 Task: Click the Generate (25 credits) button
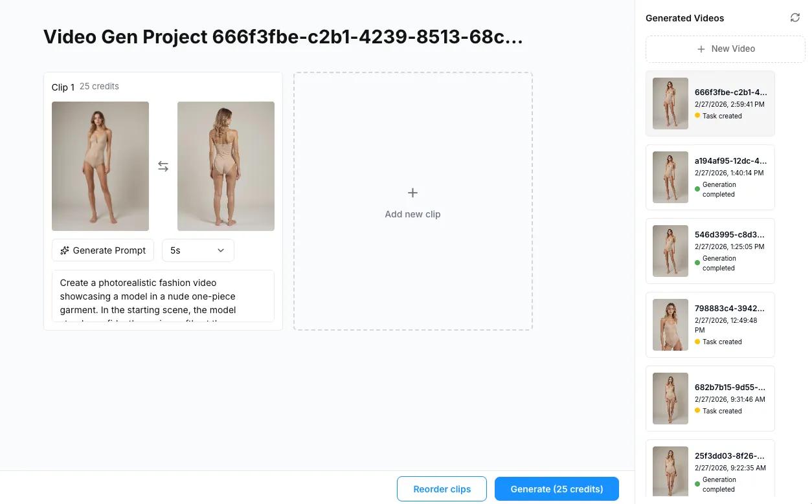[557, 489]
